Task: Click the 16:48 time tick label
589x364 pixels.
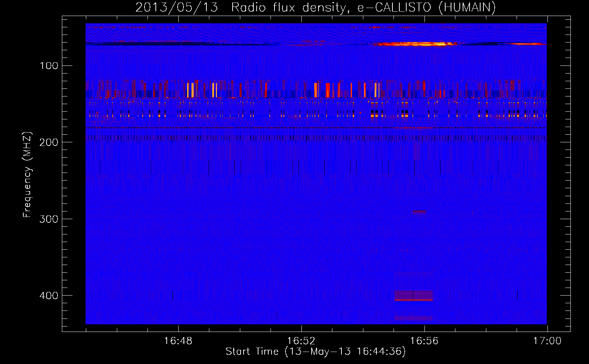Action: pyautogui.click(x=178, y=341)
